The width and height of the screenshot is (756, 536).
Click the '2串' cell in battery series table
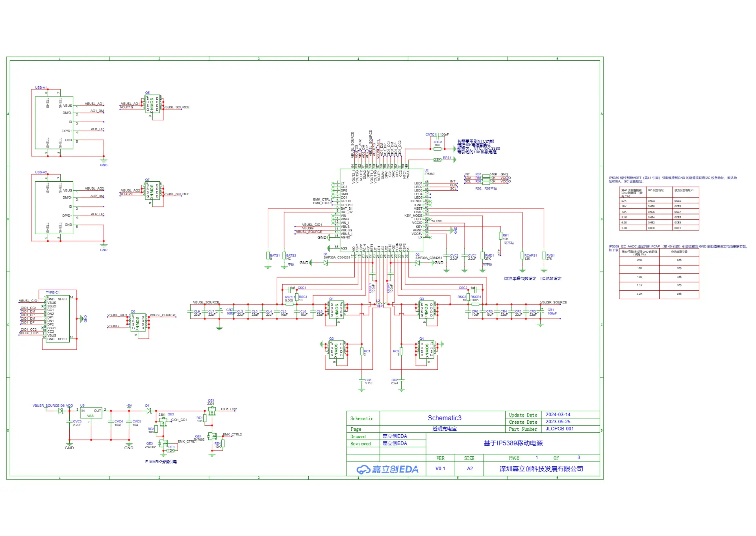coord(679,294)
